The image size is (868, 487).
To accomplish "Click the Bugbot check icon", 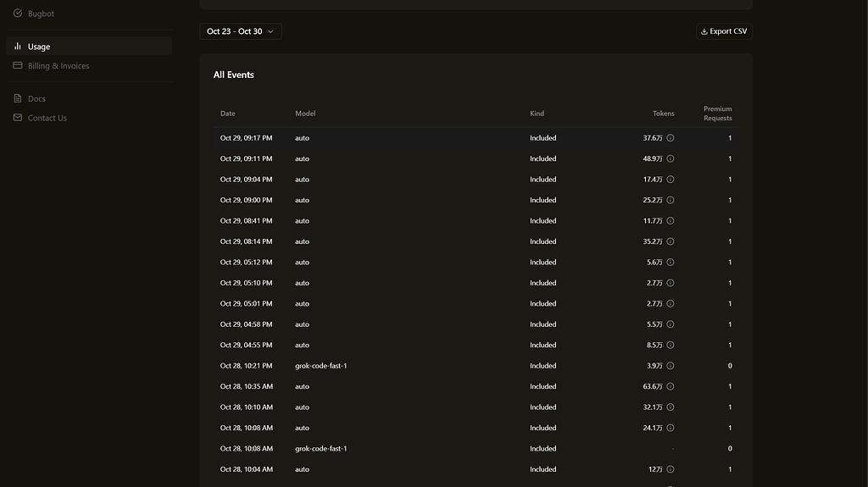I will pyautogui.click(x=18, y=13).
